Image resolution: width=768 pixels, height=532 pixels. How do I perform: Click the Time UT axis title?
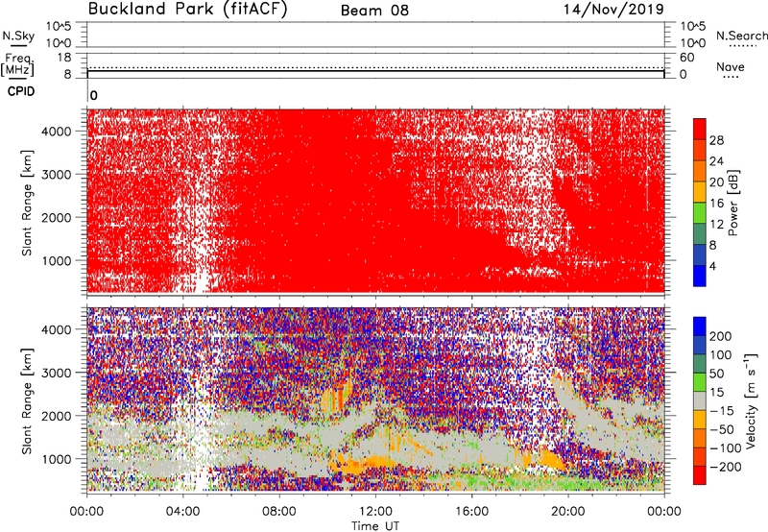(x=375, y=526)
